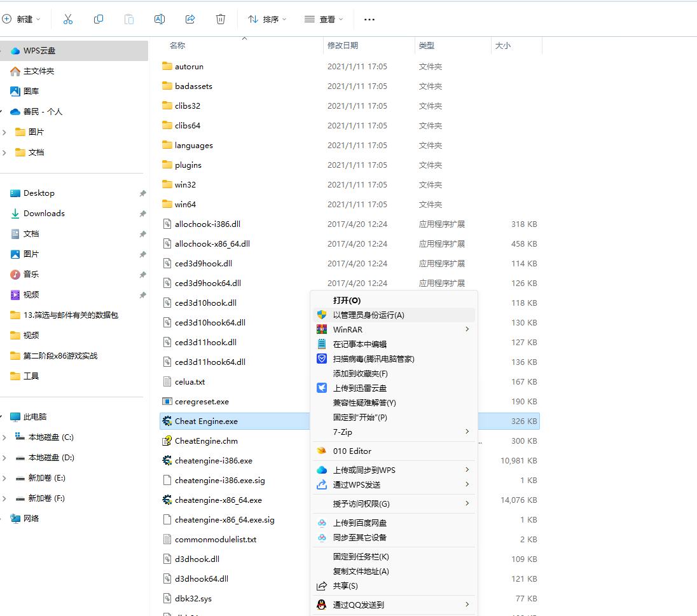Choose 上传到迅雷云盘 menu item
697x616 pixels.
pos(394,388)
